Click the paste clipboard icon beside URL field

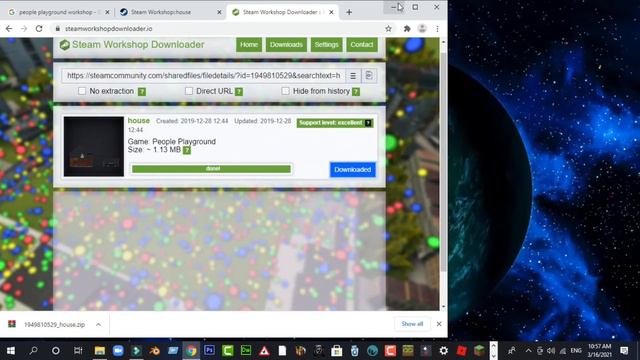(x=369, y=76)
